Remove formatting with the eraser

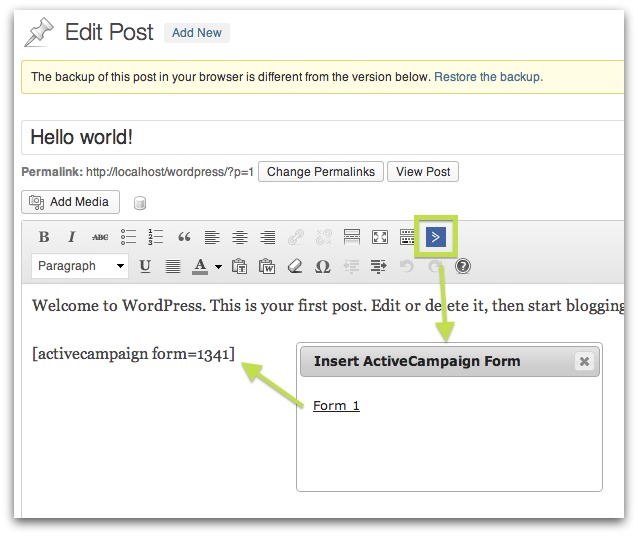tap(295, 267)
